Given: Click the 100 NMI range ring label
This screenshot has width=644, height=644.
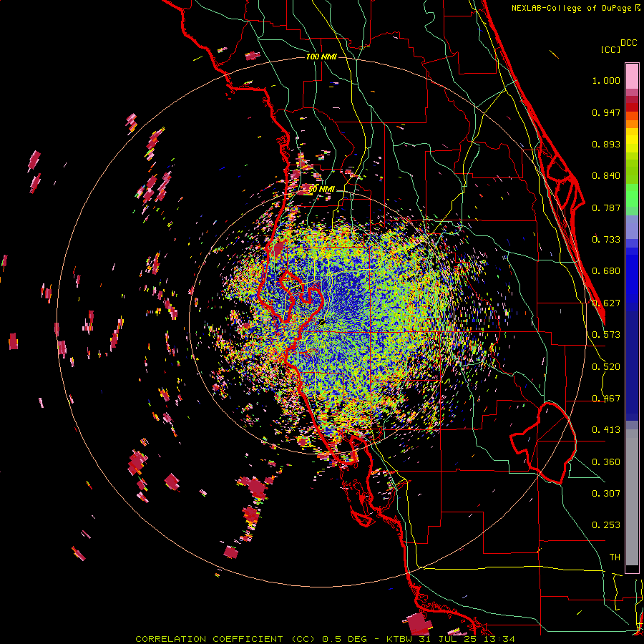Looking at the screenshot, I should (x=321, y=57).
